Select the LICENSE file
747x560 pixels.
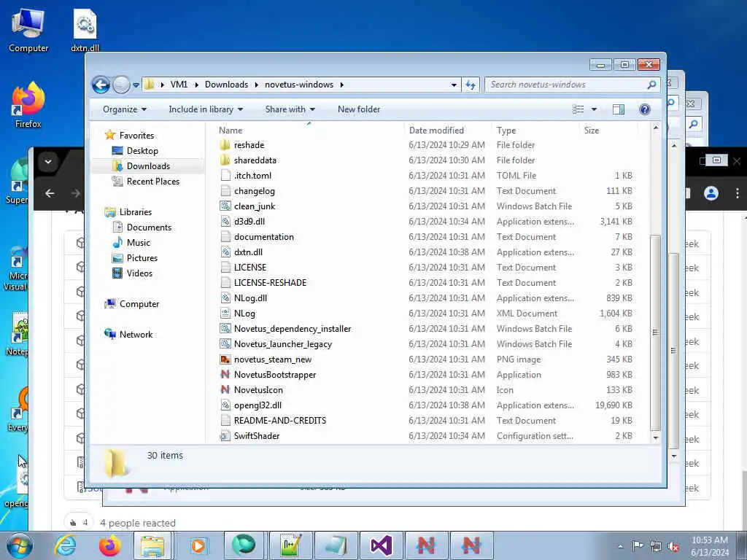click(249, 268)
